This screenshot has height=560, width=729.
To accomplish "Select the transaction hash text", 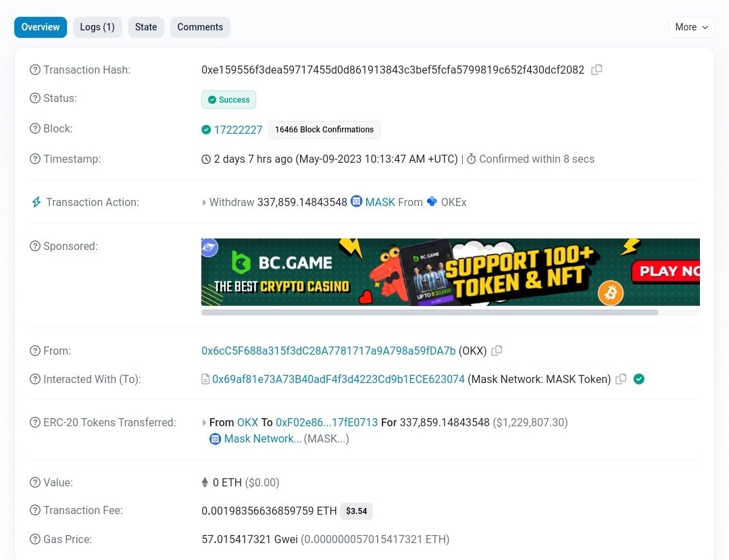I will [x=393, y=70].
